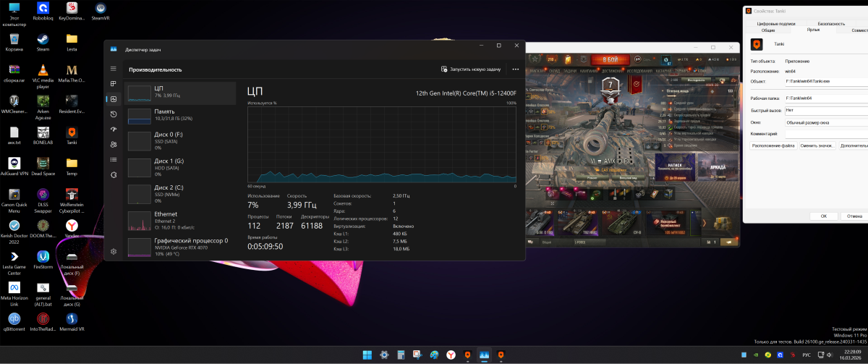Click the Быстрый вызов field
The width and height of the screenshot is (868, 364).
coord(827,110)
